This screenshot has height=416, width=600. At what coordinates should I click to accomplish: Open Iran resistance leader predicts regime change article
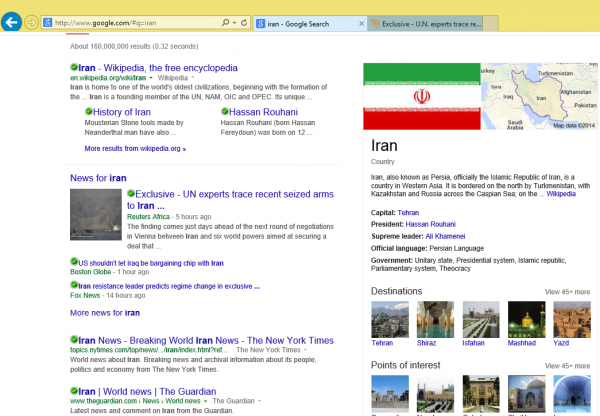tap(169, 286)
